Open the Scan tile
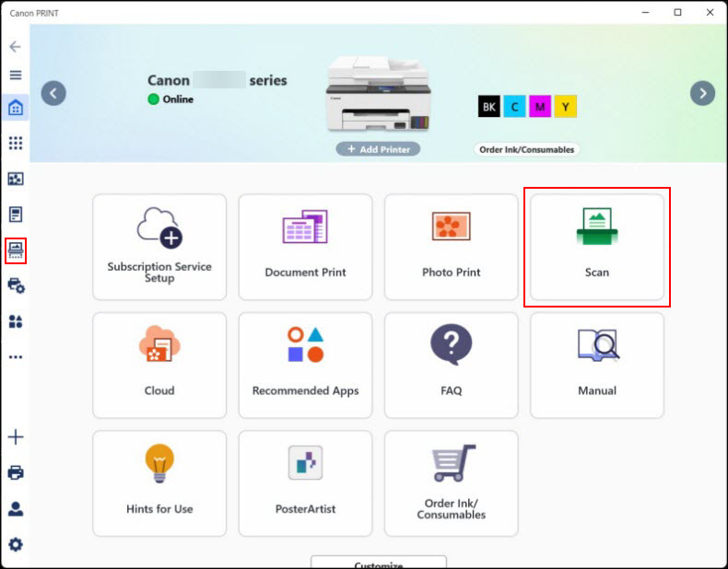728x569 pixels. pos(597,247)
